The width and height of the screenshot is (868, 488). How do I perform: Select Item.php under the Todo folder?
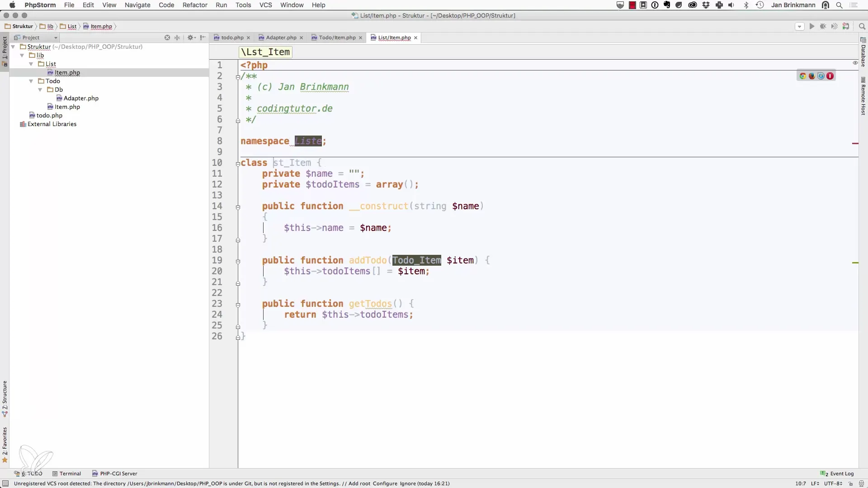pyautogui.click(x=64, y=107)
